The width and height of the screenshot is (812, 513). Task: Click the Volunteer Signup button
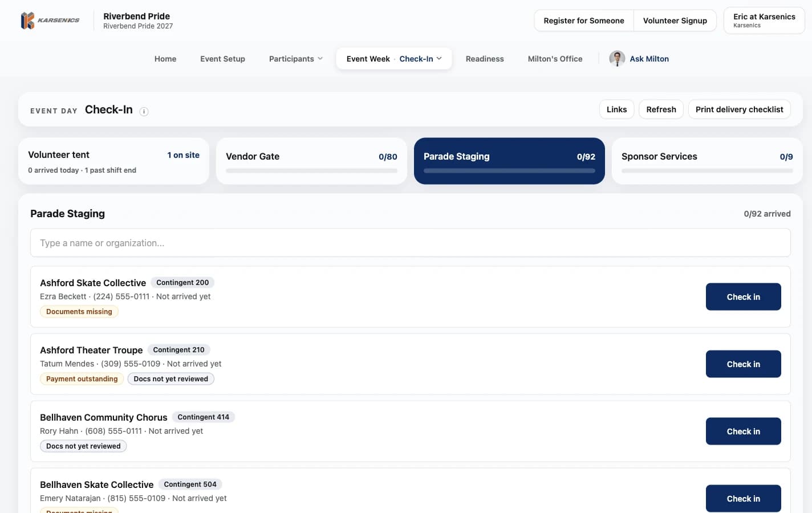[675, 21]
